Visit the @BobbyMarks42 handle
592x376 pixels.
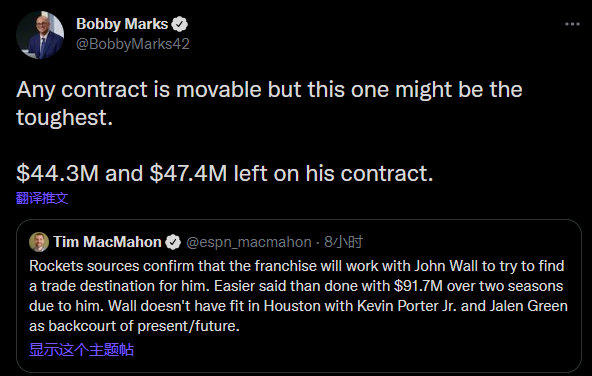pyautogui.click(x=133, y=44)
